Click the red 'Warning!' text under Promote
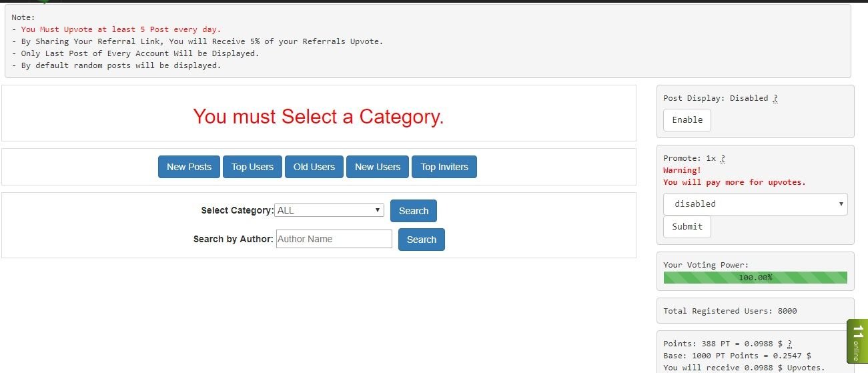 (682, 170)
